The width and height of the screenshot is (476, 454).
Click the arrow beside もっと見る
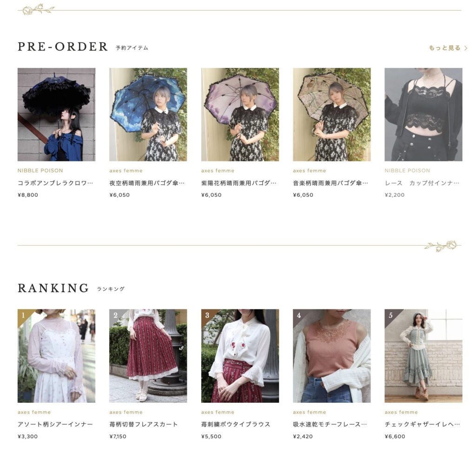(x=466, y=48)
